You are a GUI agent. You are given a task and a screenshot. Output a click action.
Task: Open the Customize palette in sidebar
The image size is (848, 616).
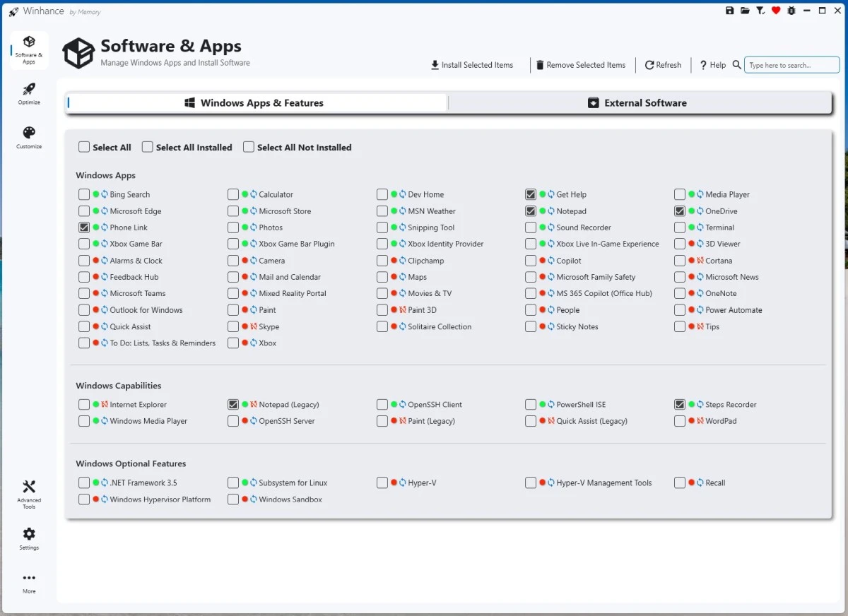point(29,137)
